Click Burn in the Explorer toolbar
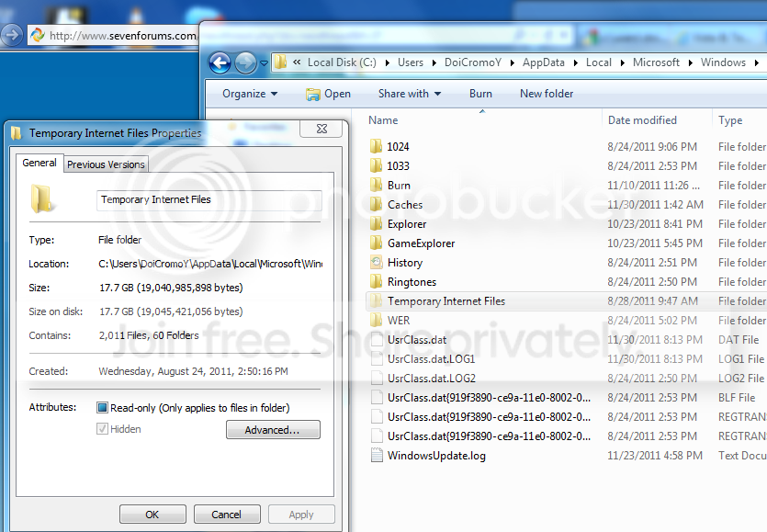Screen dimensions: 767x532 tap(480, 94)
